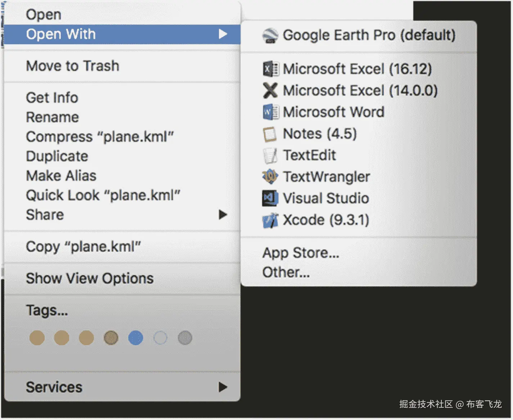
Task: Pick the Xcode (9.3.1) hammer icon
Action: [270, 220]
